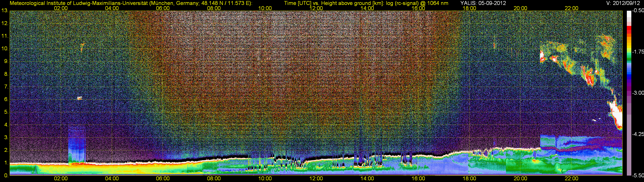Click the height axis label '7.'

point(6,87)
